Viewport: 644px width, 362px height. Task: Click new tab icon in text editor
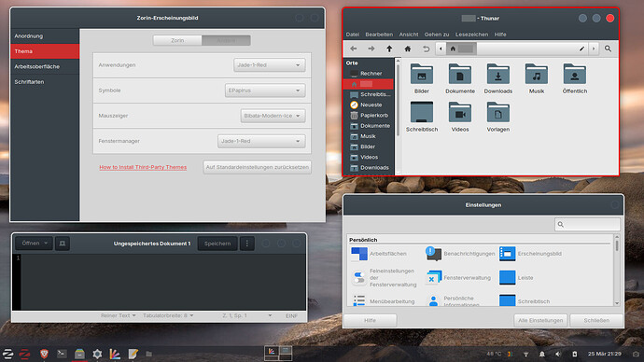point(63,244)
